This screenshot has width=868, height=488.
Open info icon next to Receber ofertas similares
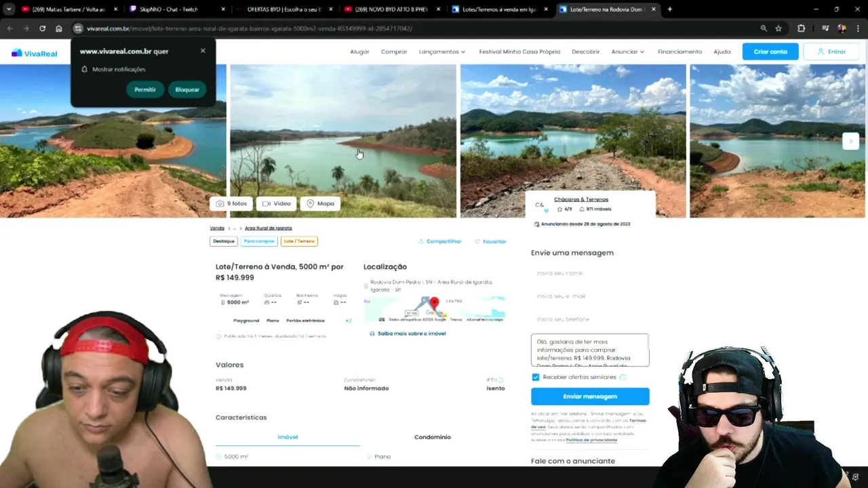point(623,377)
